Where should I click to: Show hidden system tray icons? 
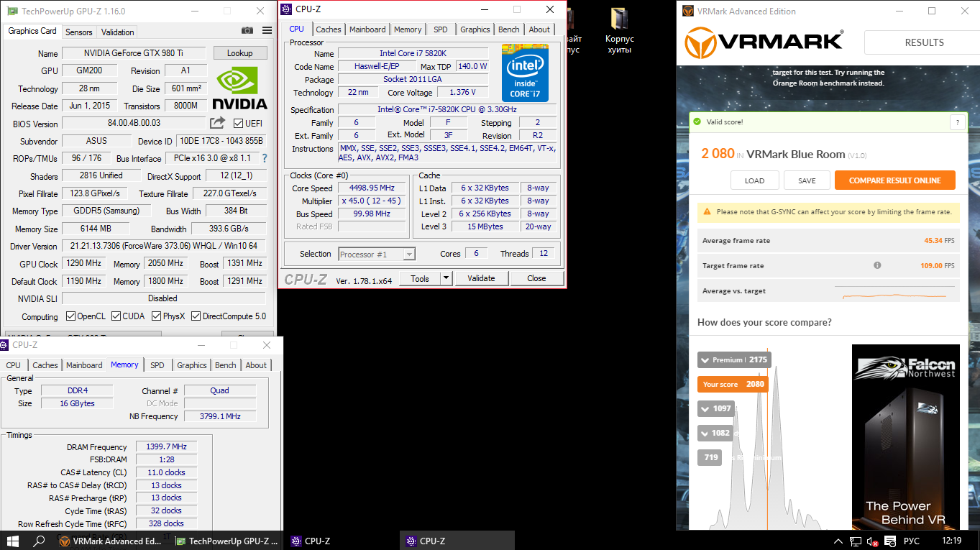838,541
